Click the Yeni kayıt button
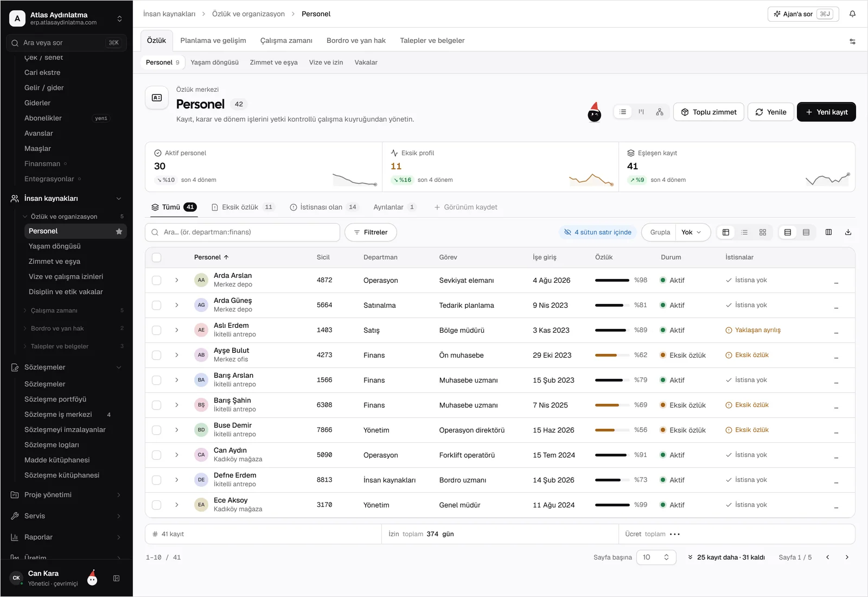Viewport: 868px width, 597px height. (x=826, y=112)
